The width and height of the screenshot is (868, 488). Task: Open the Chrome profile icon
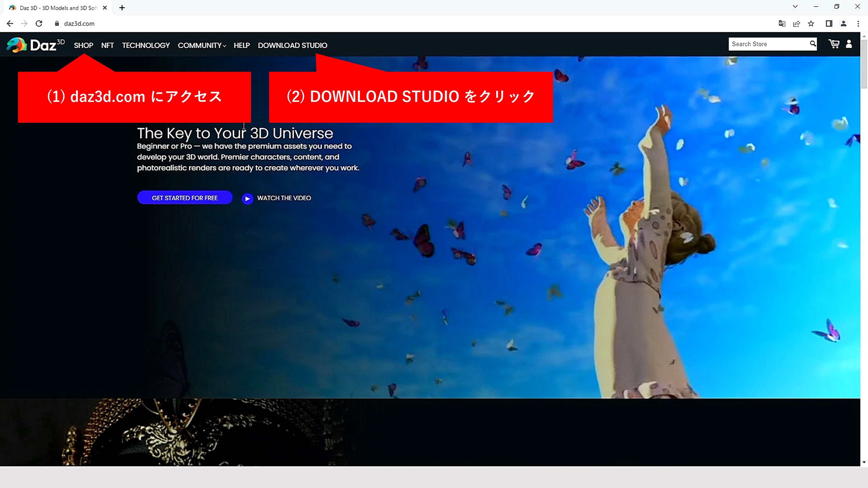(x=843, y=24)
